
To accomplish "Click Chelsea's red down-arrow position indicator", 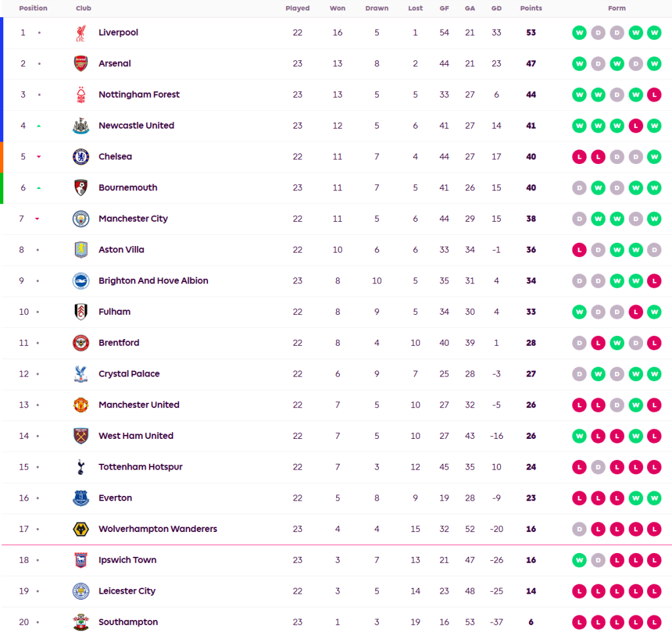I will click(x=39, y=157).
